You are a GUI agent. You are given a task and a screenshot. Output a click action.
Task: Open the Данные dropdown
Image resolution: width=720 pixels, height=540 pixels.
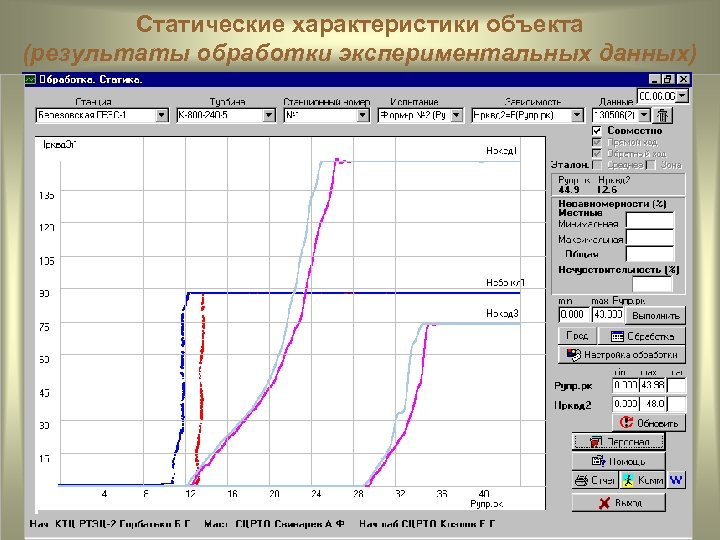click(644, 115)
